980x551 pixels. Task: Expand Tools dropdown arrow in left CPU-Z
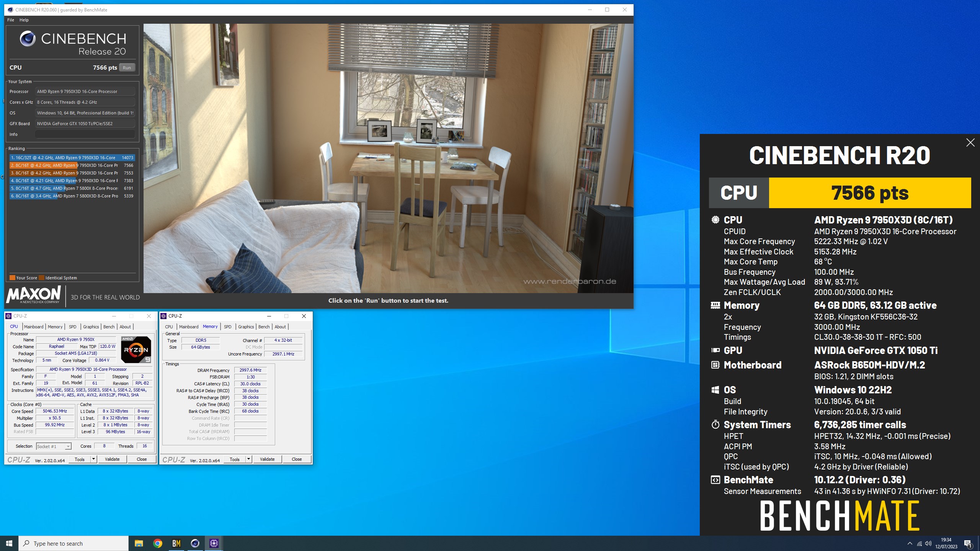[93, 460]
